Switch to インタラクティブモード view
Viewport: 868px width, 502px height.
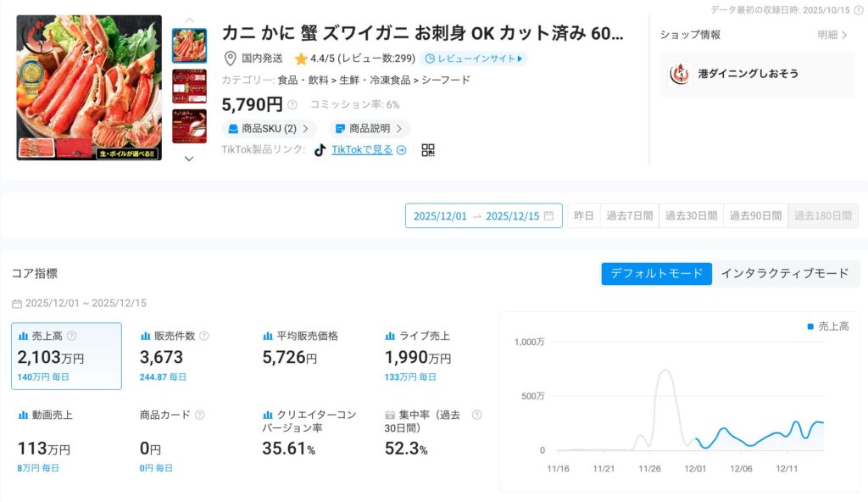pos(784,274)
